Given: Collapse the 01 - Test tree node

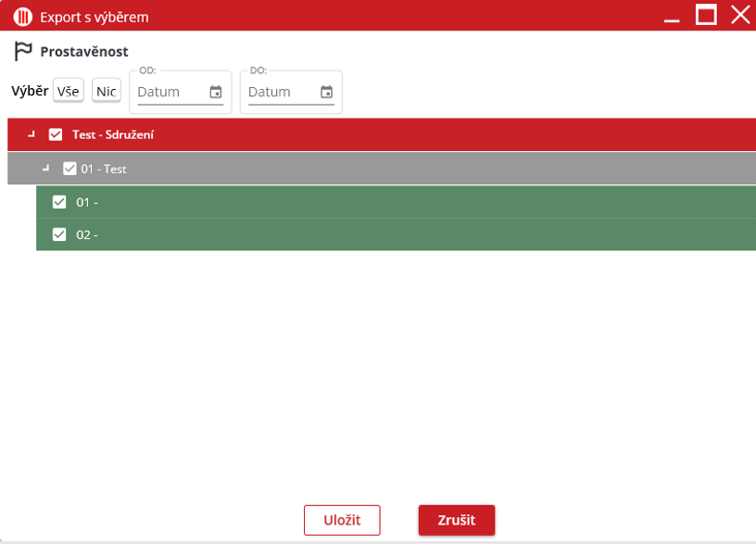Looking at the screenshot, I should (x=46, y=169).
